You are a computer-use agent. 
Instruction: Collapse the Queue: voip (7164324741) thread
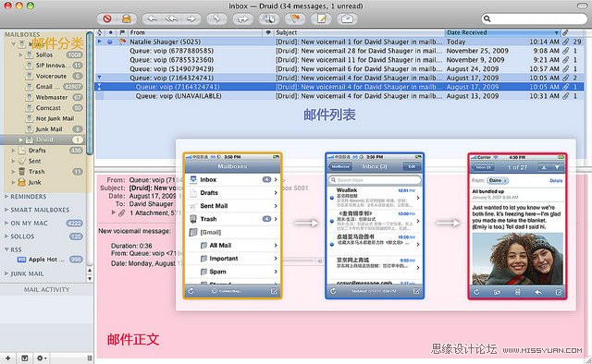coord(99,78)
